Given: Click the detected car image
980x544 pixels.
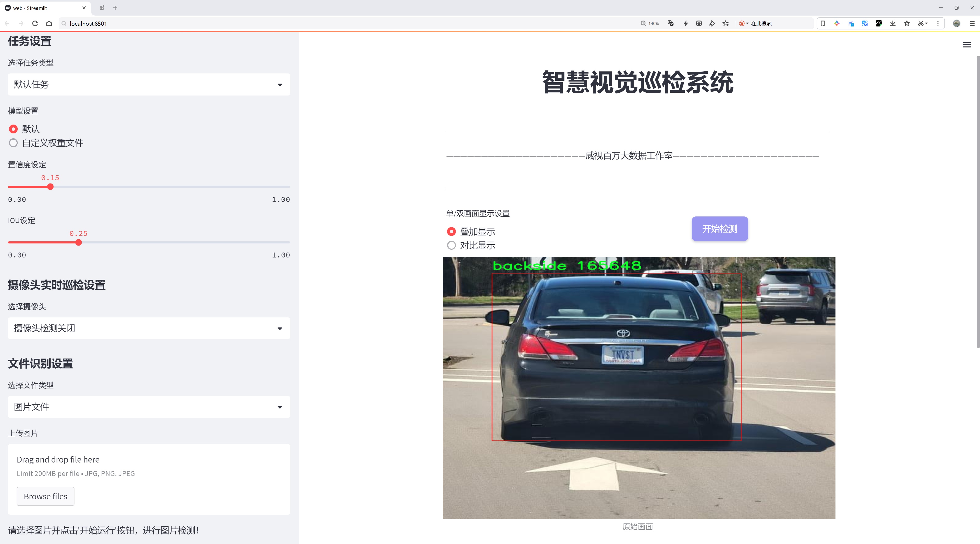Looking at the screenshot, I should (639, 388).
